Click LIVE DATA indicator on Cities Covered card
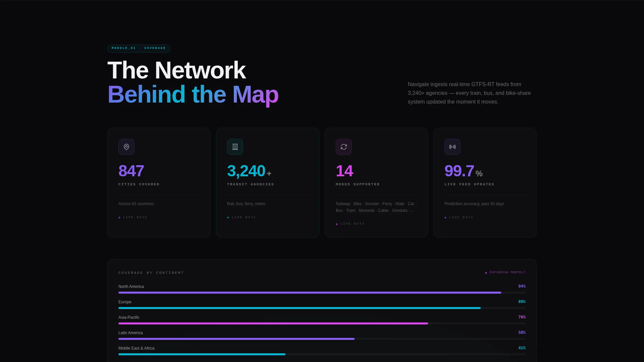 click(x=133, y=218)
